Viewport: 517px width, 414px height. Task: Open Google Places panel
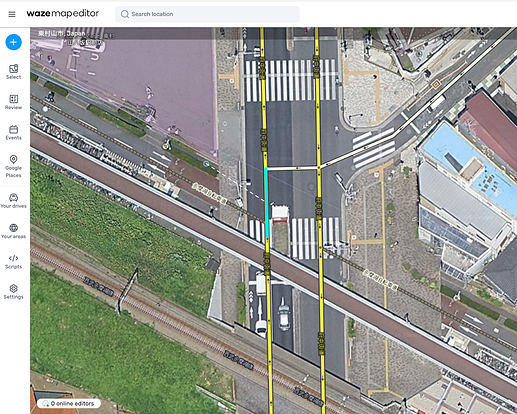(x=13, y=166)
